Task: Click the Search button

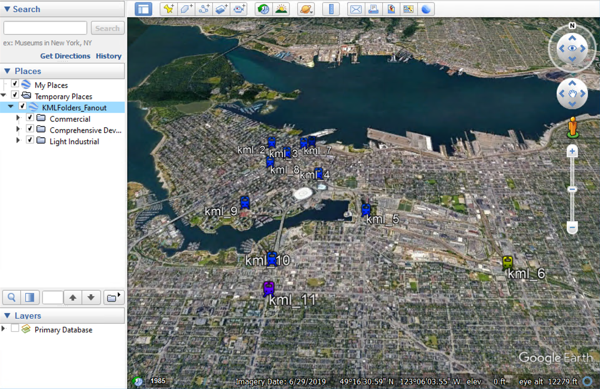Action: click(x=108, y=28)
